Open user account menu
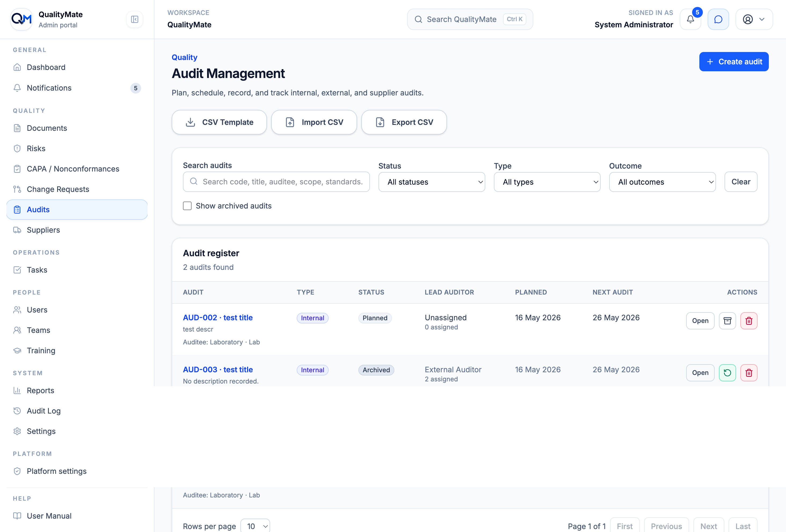Image resolution: width=786 pixels, height=532 pixels. (754, 19)
